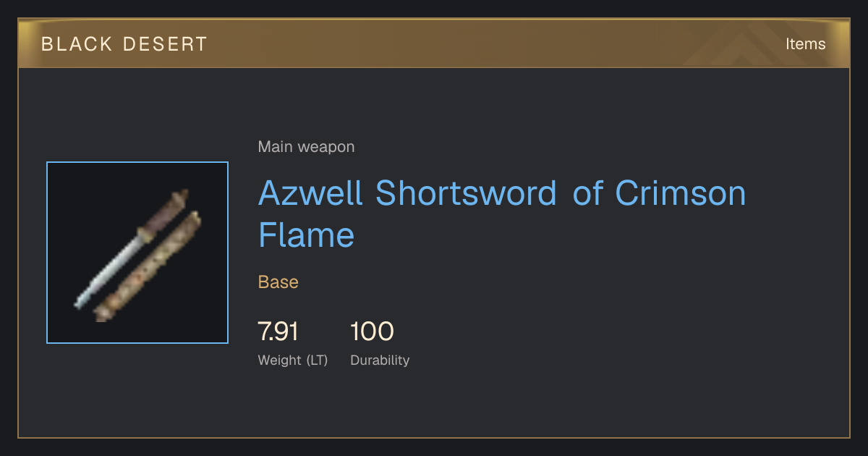
Task: Click the Azwell Shortsword item icon
Action: pyautogui.click(x=137, y=253)
